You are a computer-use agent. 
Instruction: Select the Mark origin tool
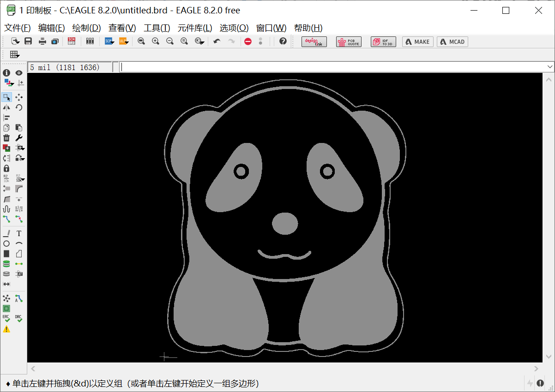(x=21, y=83)
